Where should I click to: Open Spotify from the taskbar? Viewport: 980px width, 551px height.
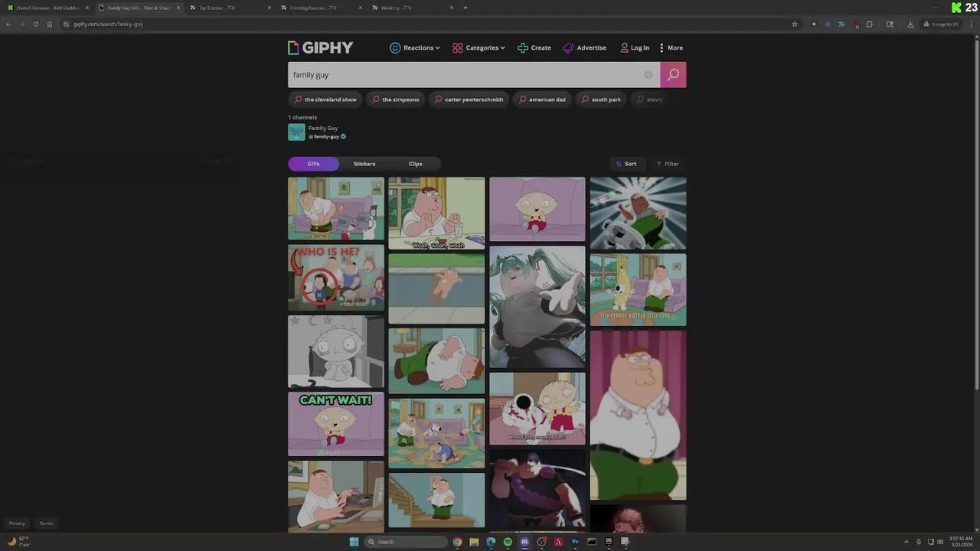508,542
